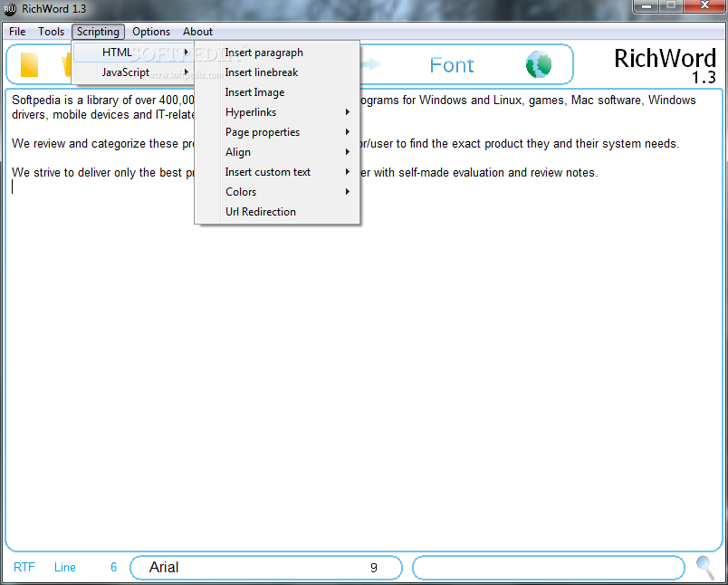Viewport: 728px width, 585px height.
Task: Click the Line label in status bar
Action: tap(65, 568)
